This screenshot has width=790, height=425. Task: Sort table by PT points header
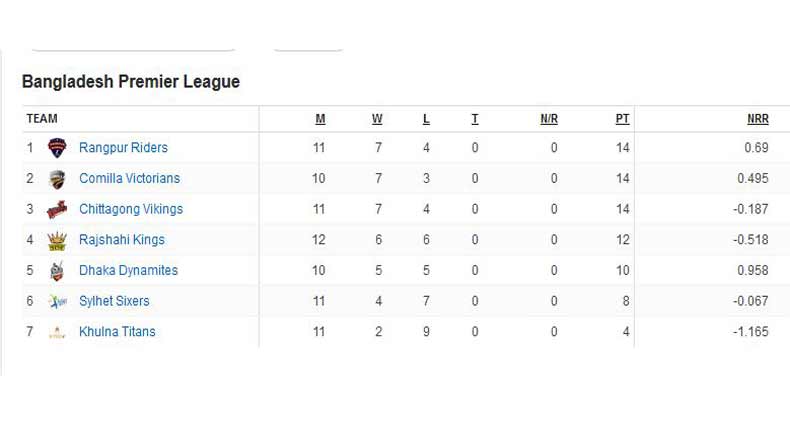tap(622, 119)
